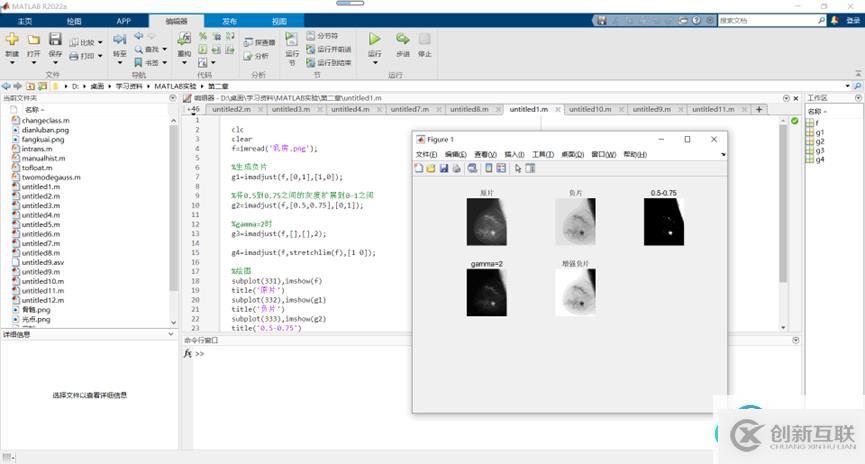Click the Step (步进) icon

click(x=403, y=40)
